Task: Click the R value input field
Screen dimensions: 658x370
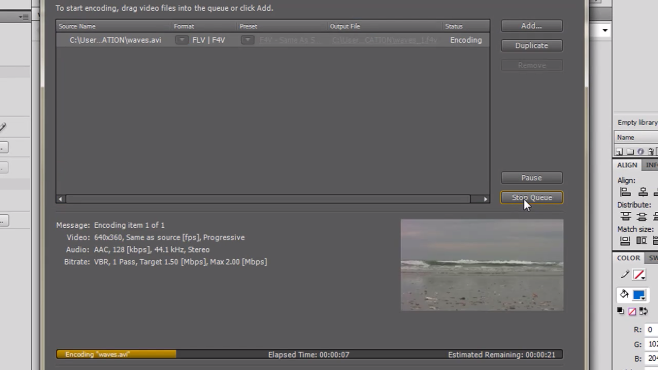Action: (651, 330)
